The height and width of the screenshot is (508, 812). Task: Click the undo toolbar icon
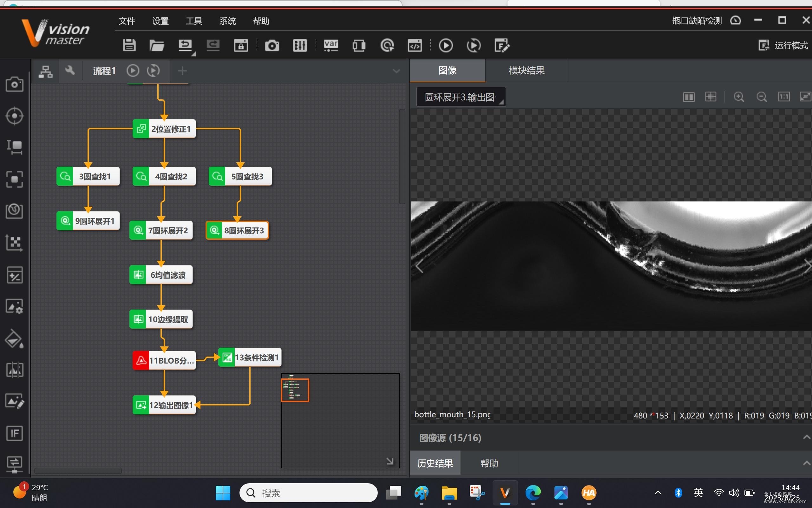185,45
